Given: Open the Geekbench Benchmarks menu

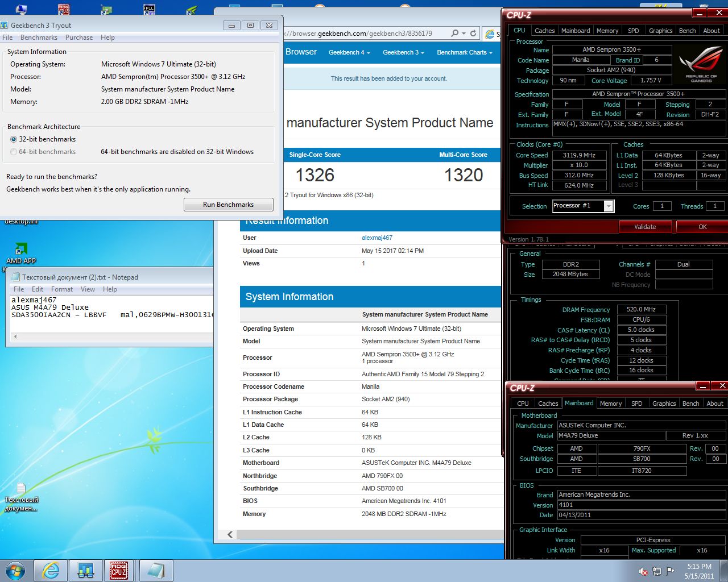Looking at the screenshot, I should [39, 38].
